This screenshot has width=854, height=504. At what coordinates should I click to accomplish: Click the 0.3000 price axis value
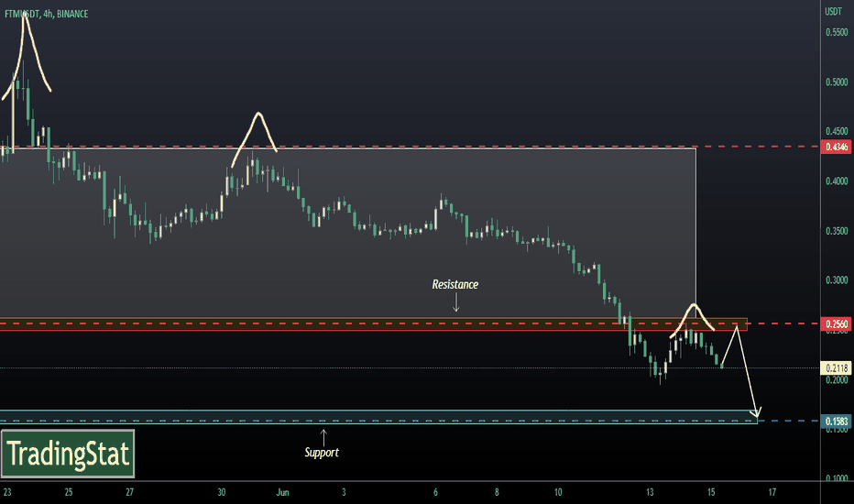[x=837, y=280]
